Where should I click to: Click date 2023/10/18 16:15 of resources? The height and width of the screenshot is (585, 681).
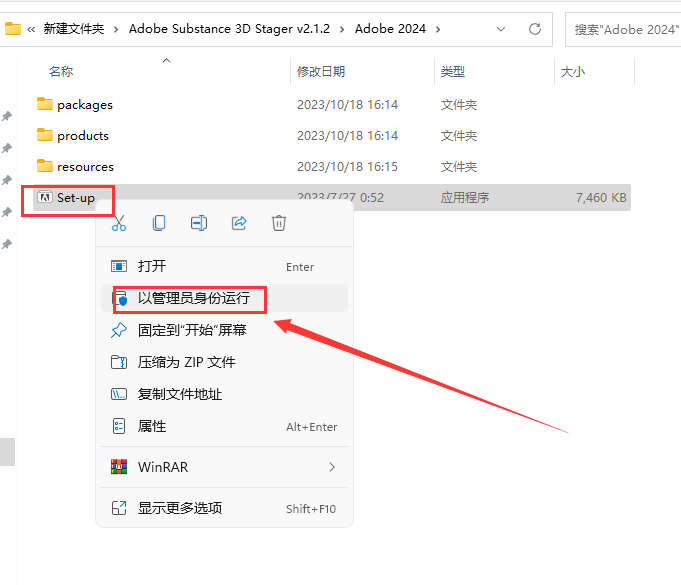(347, 167)
